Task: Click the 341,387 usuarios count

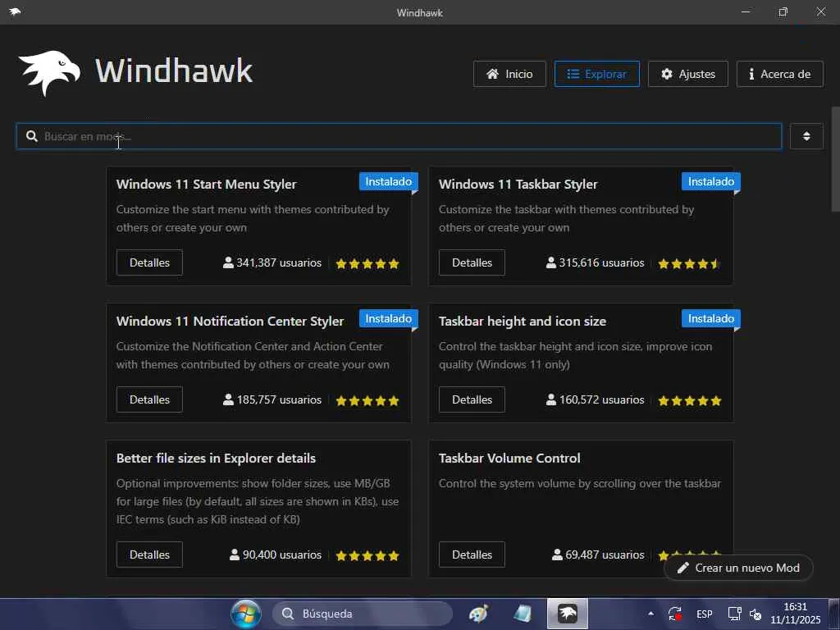Action: coord(272,263)
